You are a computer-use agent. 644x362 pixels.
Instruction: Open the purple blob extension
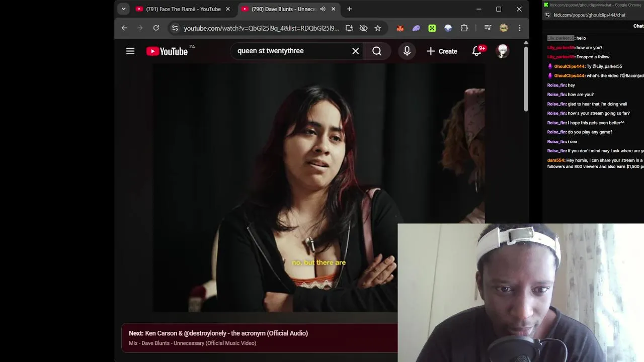tap(416, 28)
